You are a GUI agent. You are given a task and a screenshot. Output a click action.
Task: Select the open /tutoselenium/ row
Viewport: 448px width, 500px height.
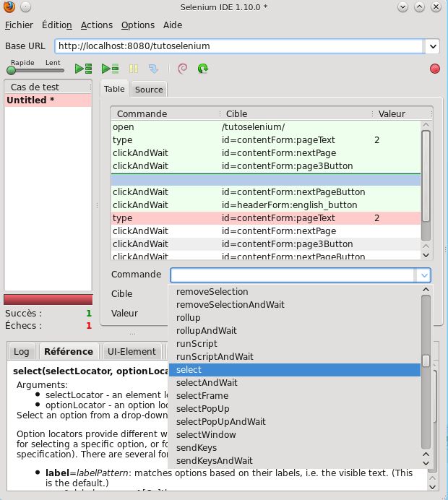pyautogui.click(x=266, y=127)
